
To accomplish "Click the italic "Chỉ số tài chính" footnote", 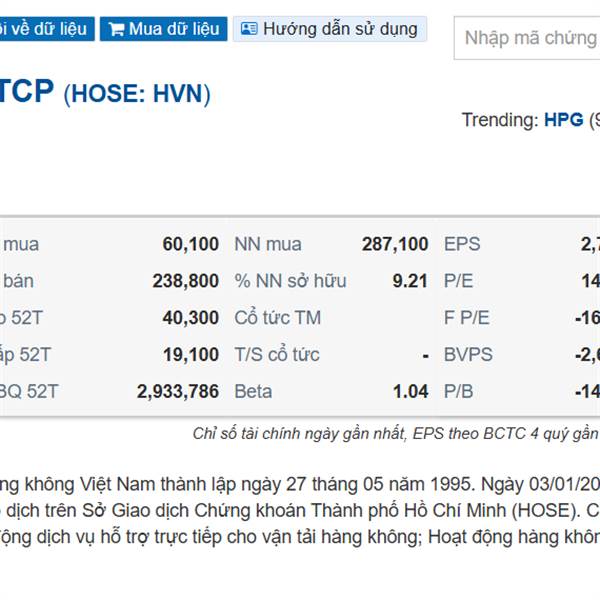I will 396,434.
